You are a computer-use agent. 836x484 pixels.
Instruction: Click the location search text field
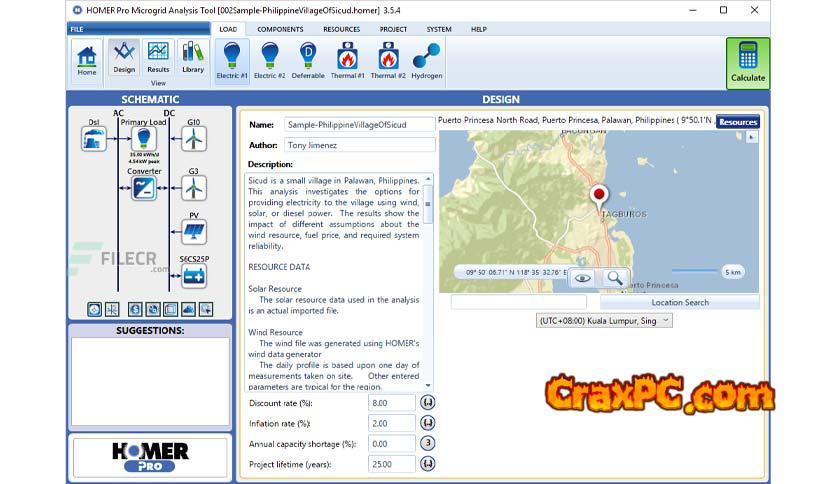pos(519,302)
